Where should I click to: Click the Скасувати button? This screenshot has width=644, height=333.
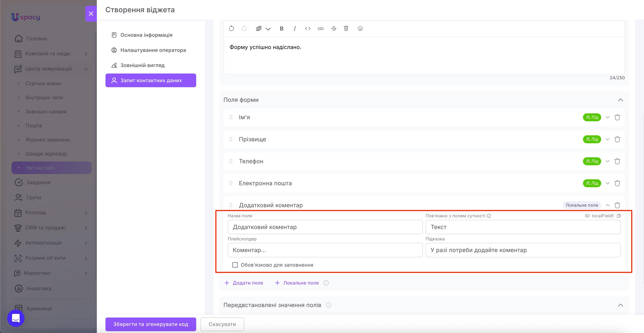[x=222, y=324]
